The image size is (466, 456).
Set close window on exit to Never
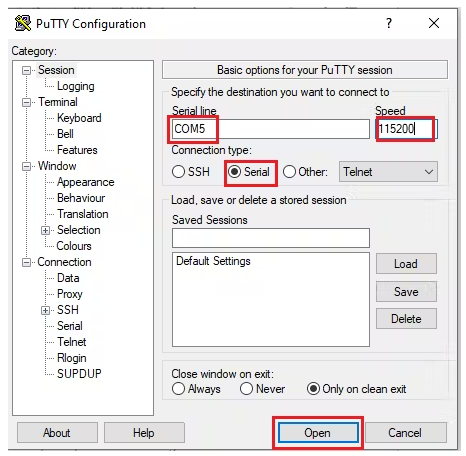[246, 389]
